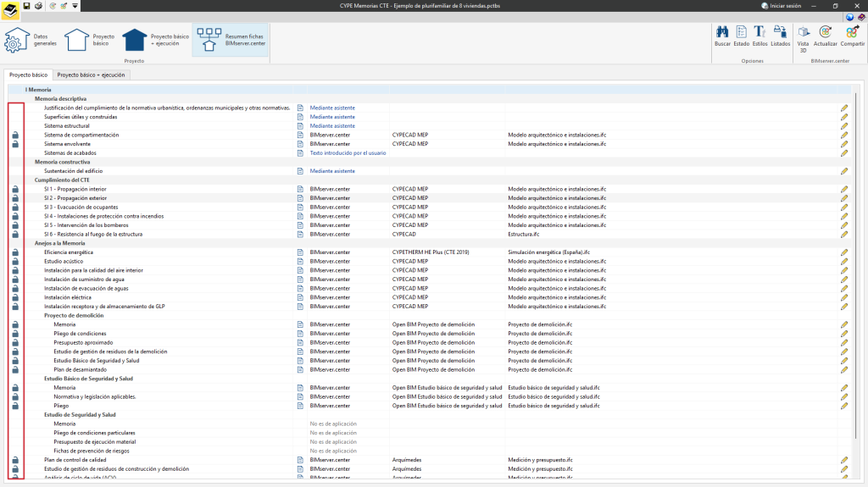Toggle lock on Sistema envolvente row
The height and width of the screenshot is (487, 868).
[15, 144]
